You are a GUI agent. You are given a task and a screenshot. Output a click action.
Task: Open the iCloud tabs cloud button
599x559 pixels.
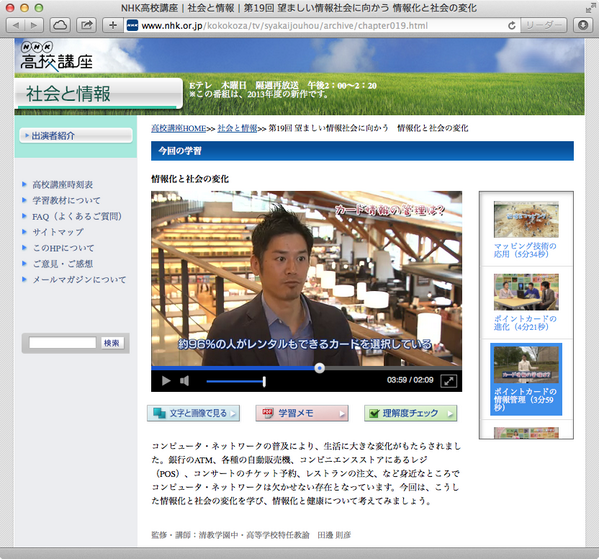[x=60, y=26]
